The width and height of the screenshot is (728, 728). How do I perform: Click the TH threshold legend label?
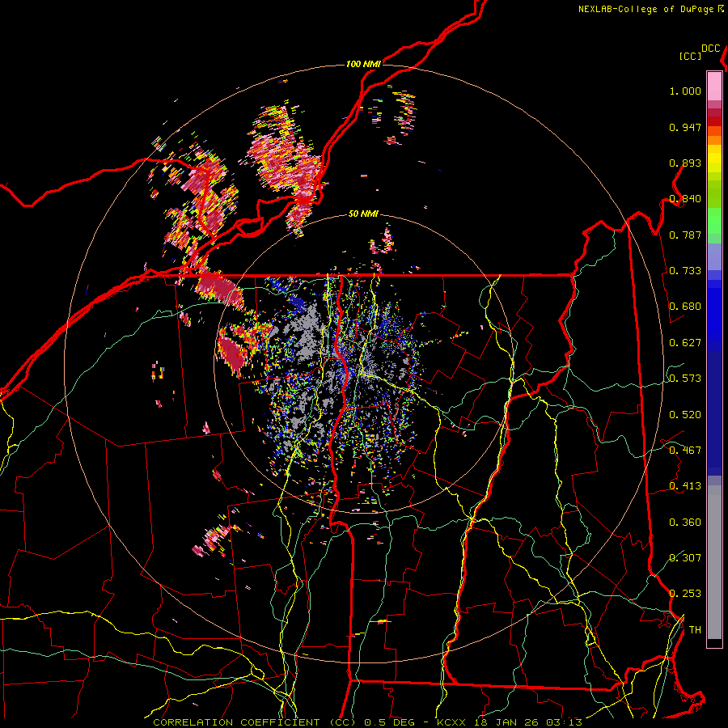coord(695,630)
